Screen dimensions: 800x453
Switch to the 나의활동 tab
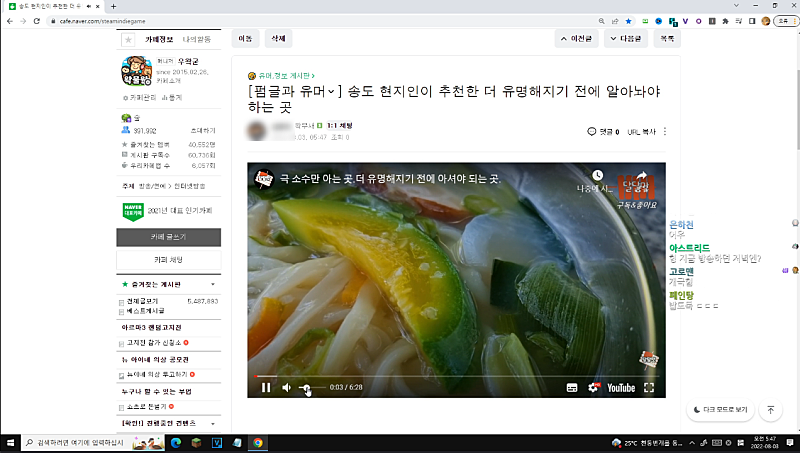point(197,39)
